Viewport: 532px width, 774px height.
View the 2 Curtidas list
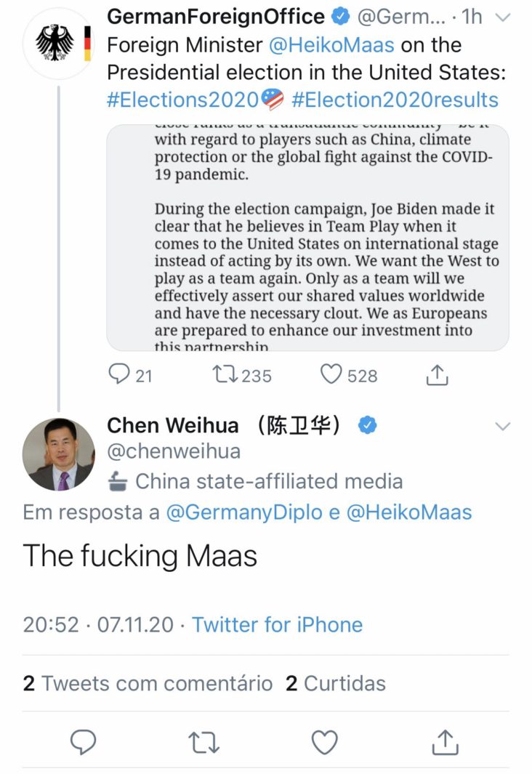coord(336,683)
